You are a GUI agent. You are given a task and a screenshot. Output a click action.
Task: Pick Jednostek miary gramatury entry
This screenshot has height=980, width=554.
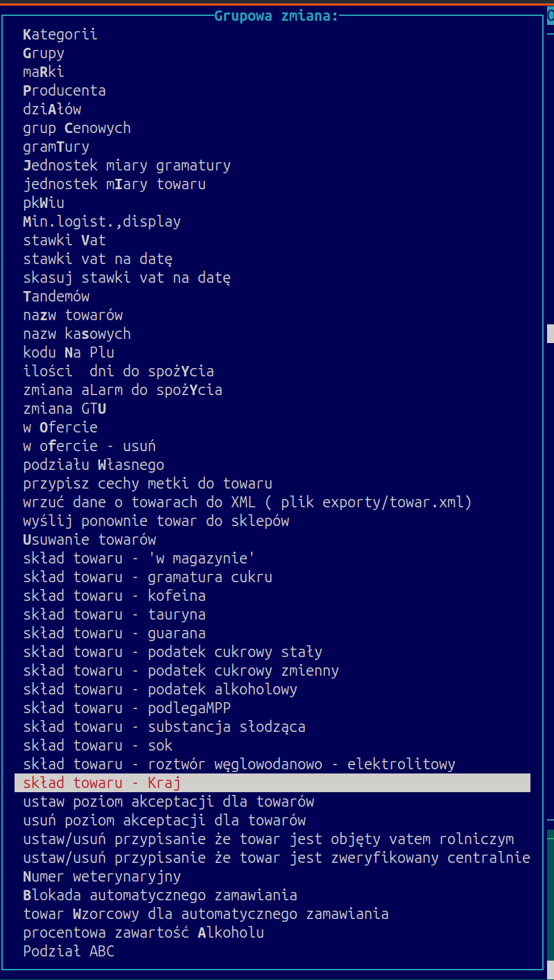127,166
